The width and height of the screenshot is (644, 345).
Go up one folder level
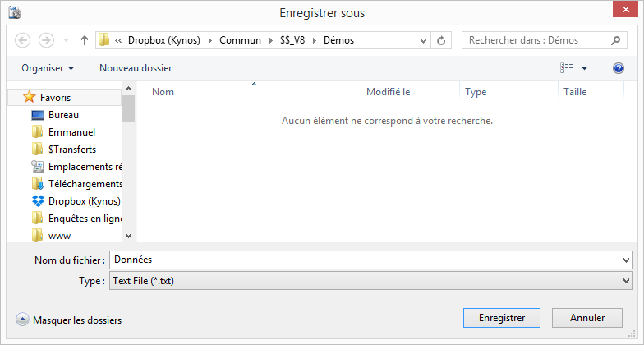tap(84, 40)
